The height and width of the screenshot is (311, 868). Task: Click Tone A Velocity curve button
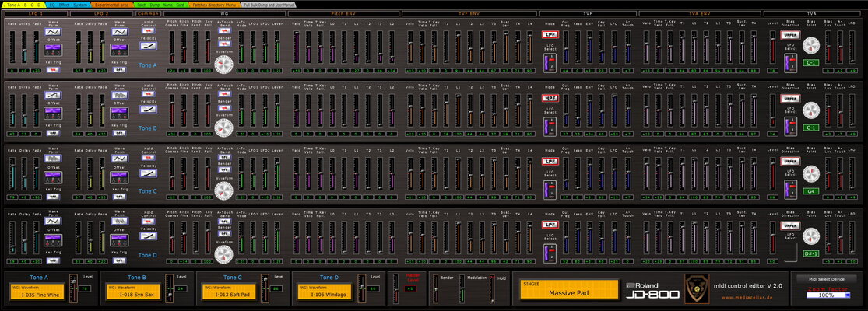(x=148, y=46)
